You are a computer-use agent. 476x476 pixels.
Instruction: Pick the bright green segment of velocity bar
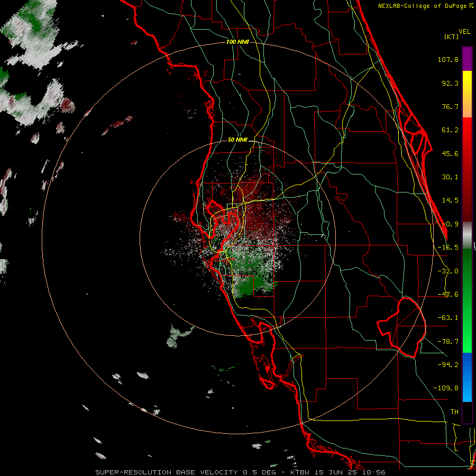pyautogui.click(x=467, y=334)
